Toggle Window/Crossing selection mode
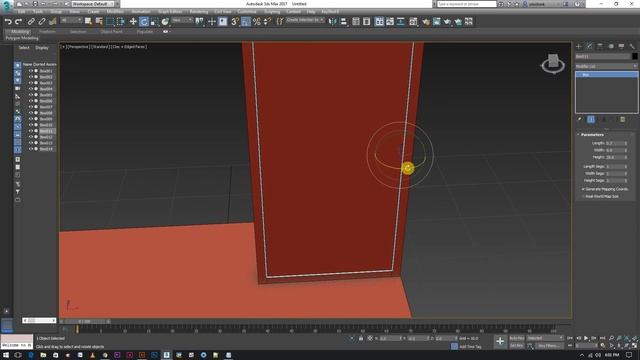 [x=120, y=22]
